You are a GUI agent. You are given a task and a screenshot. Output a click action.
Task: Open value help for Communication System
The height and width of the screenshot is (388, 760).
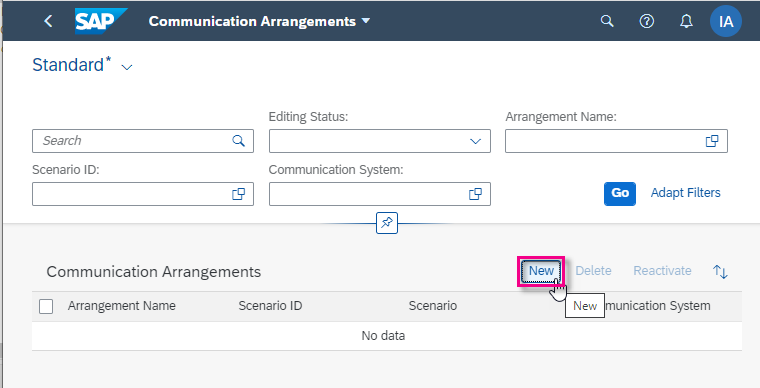pyautogui.click(x=475, y=194)
